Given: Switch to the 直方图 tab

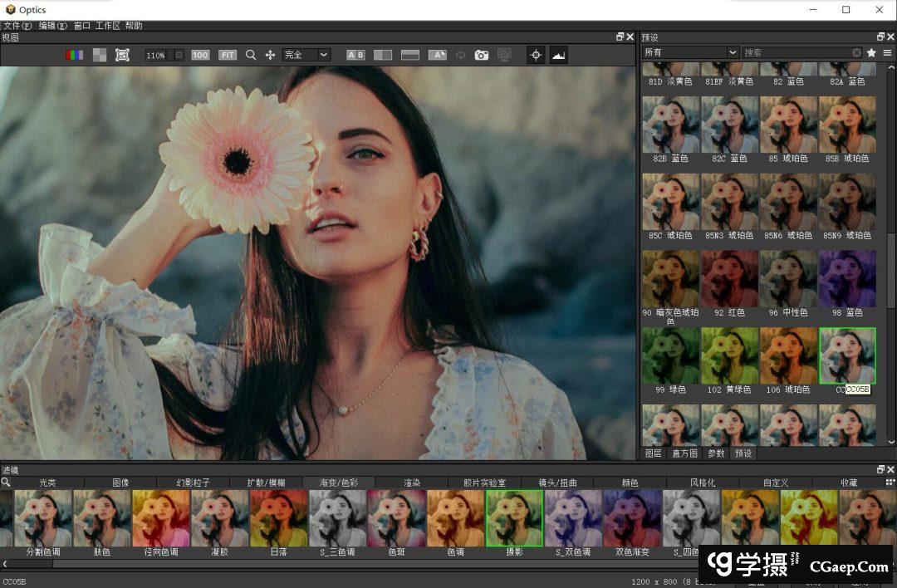Looking at the screenshot, I should 685,453.
